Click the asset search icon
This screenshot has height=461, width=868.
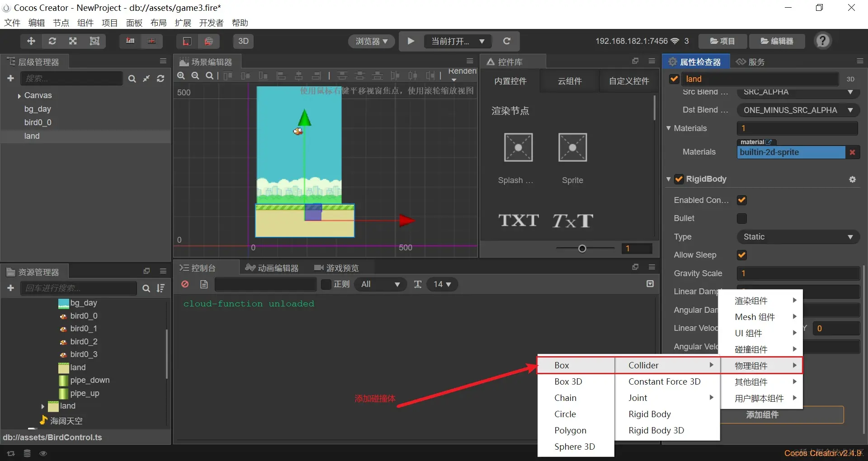(146, 288)
